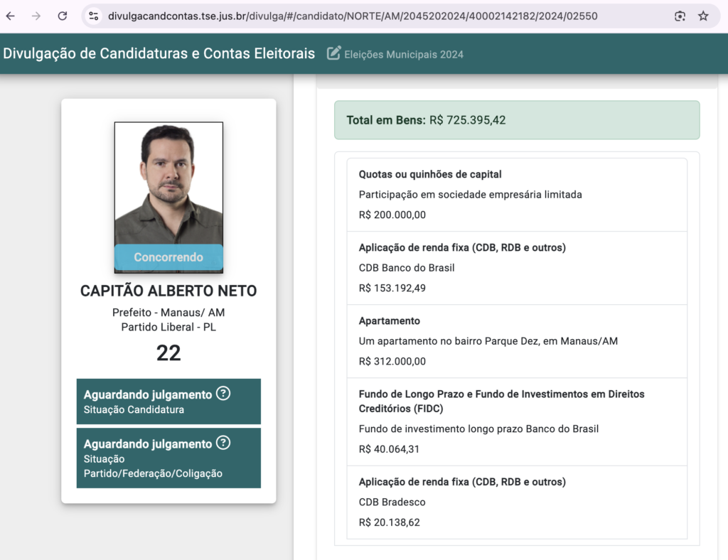Click the browser back arrow

(11, 16)
